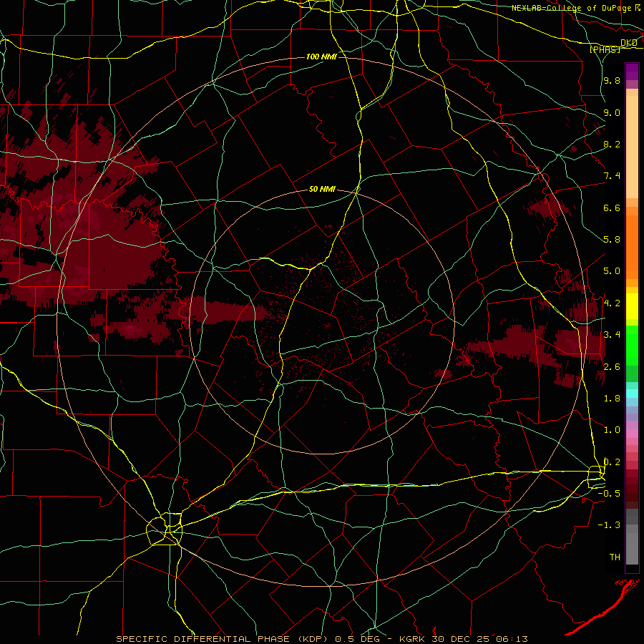This screenshot has height=644, width=644.
Task: Click the -0.5 scale value
Action: pyautogui.click(x=609, y=494)
